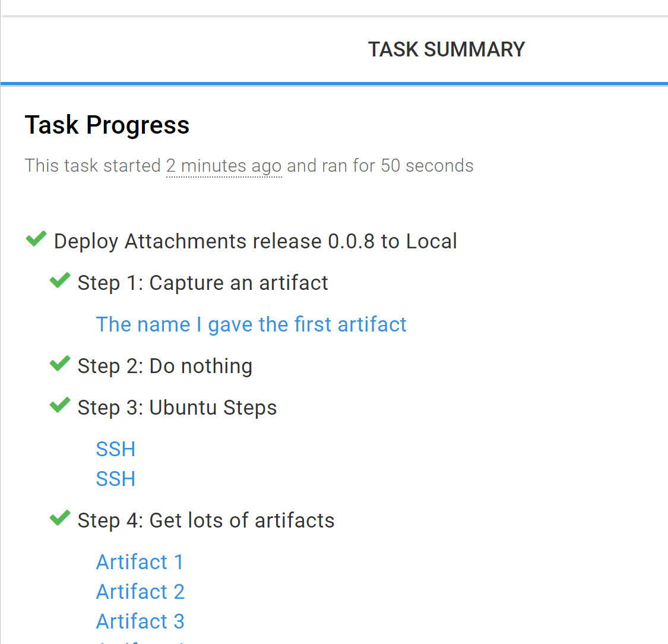The height and width of the screenshot is (644, 668).
Task: Select the Task Progress heading
Action: coord(107,125)
